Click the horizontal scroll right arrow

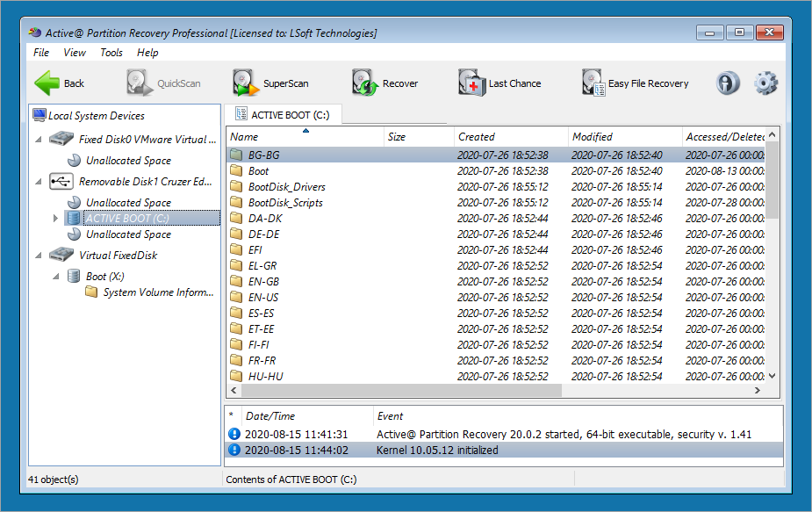click(x=758, y=390)
